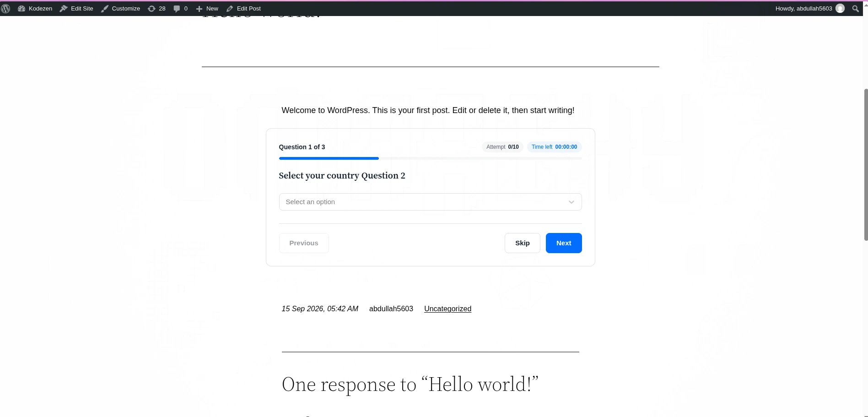Image resolution: width=868 pixels, height=417 pixels.
Task: Click the quiz progress bar
Action: (430, 158)
